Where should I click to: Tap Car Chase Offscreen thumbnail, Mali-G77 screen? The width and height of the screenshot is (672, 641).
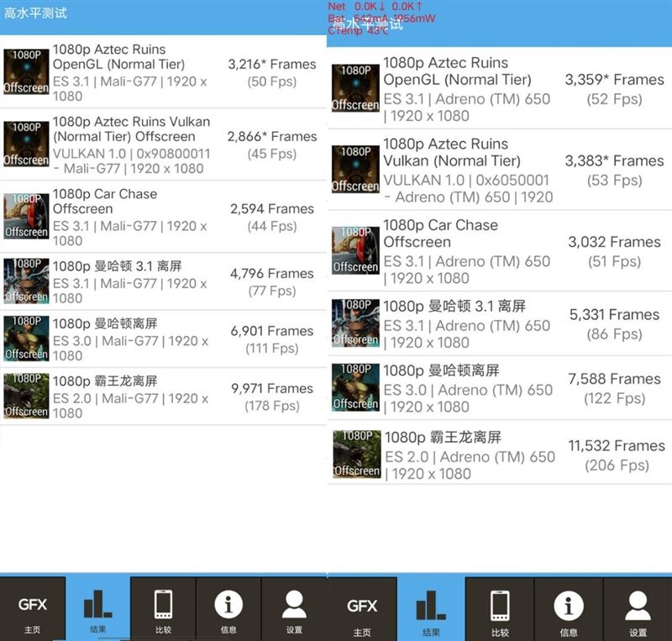[26, 216]
